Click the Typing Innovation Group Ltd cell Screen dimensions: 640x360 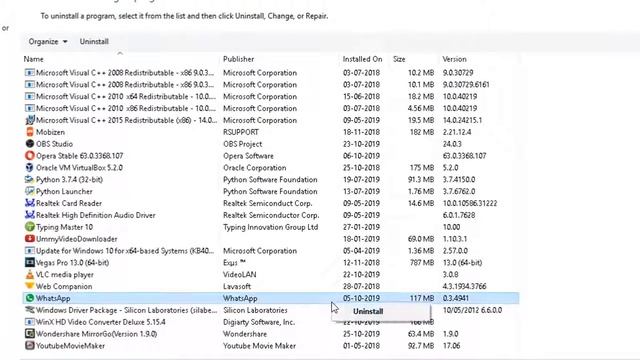tap(270, 227)
